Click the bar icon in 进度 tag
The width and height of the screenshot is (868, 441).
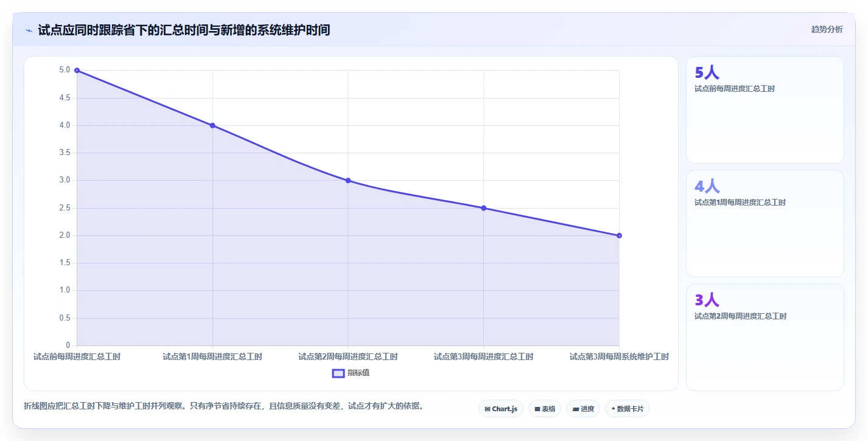coord(575,409)
